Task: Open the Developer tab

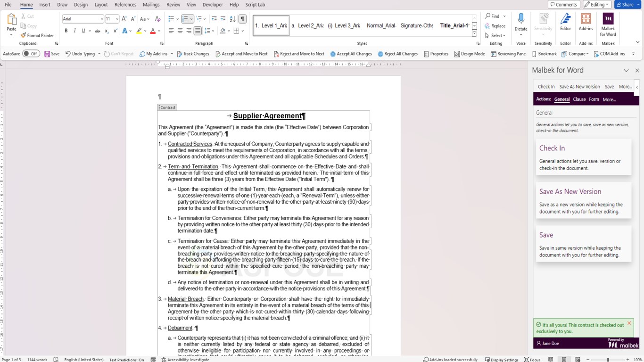Action: pos(213,5)
